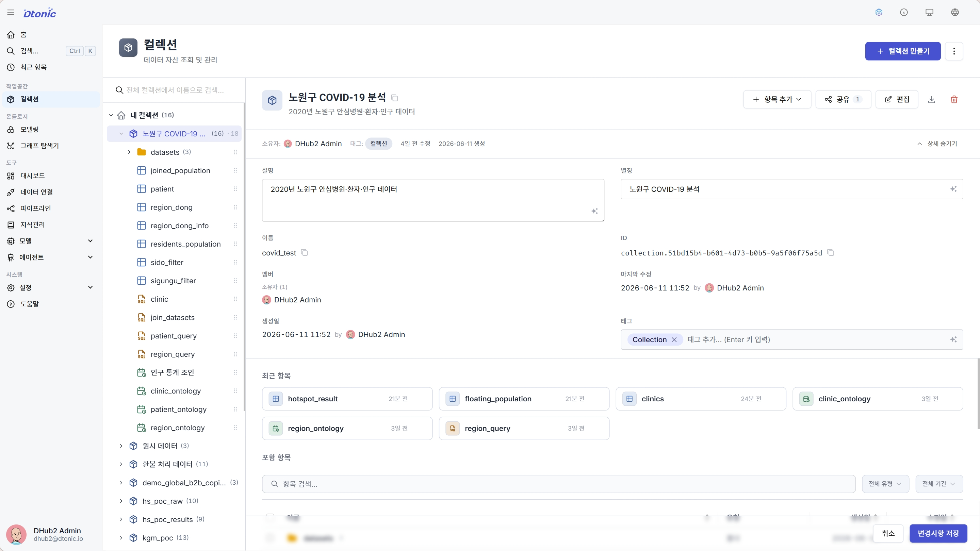
Task: Open more options kebab menu
Action: click(x=954, y=51)
